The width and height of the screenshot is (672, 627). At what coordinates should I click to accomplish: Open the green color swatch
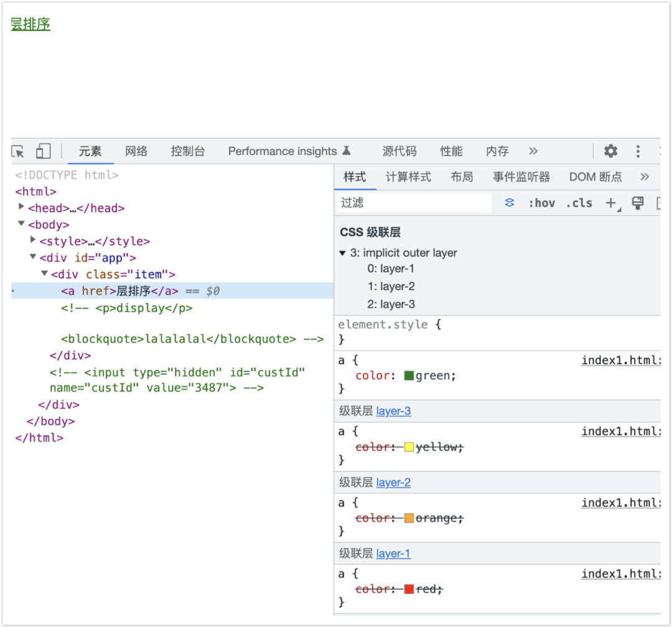click(x=409, y=376)
